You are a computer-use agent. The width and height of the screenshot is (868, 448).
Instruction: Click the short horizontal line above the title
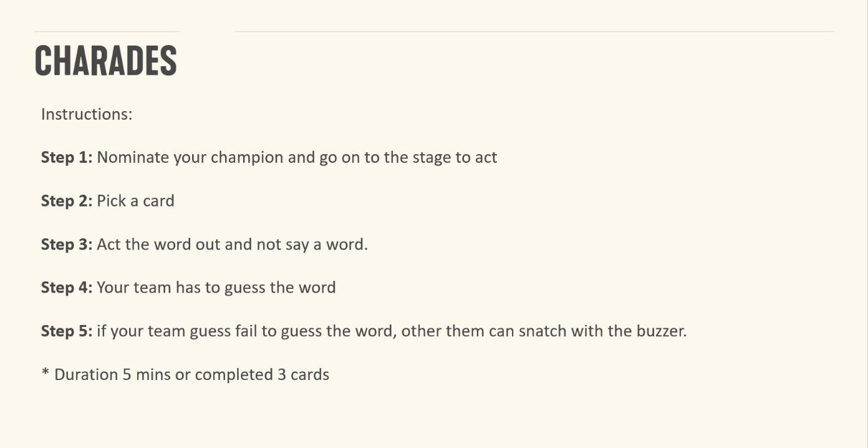click(107, 31)
